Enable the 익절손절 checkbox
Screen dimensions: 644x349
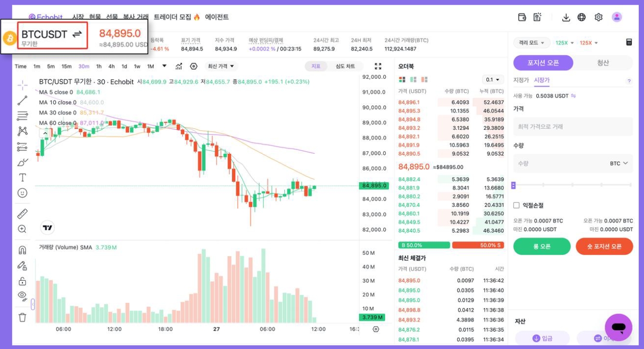point(516,205)
